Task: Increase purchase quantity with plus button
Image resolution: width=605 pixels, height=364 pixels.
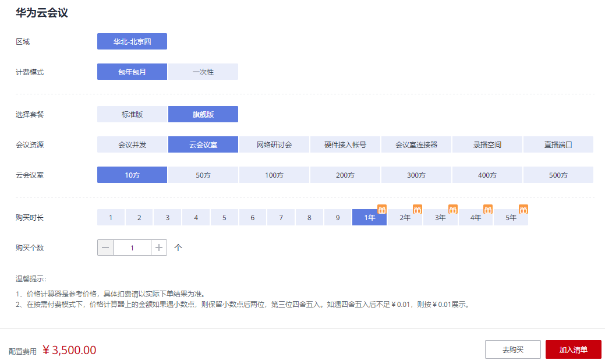Action: 159,248
